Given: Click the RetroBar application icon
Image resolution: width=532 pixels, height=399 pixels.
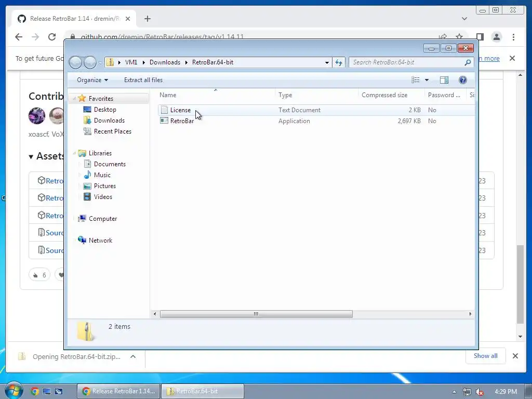Looking at the screenshot, I should 164,121.
